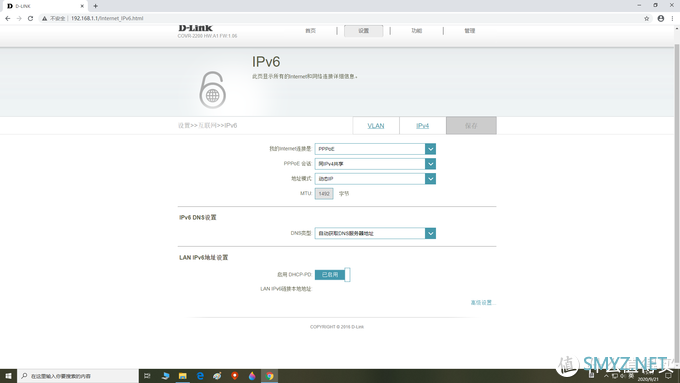Toggle the DHCP-PD enabled switch
This screenshot has height=383, width=680.
click(332, 275)
